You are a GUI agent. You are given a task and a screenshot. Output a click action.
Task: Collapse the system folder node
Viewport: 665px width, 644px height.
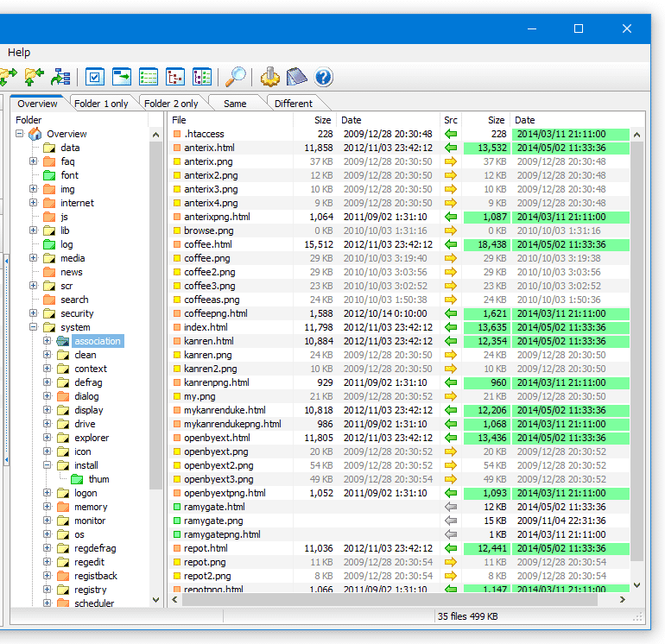tap(34, 327)
